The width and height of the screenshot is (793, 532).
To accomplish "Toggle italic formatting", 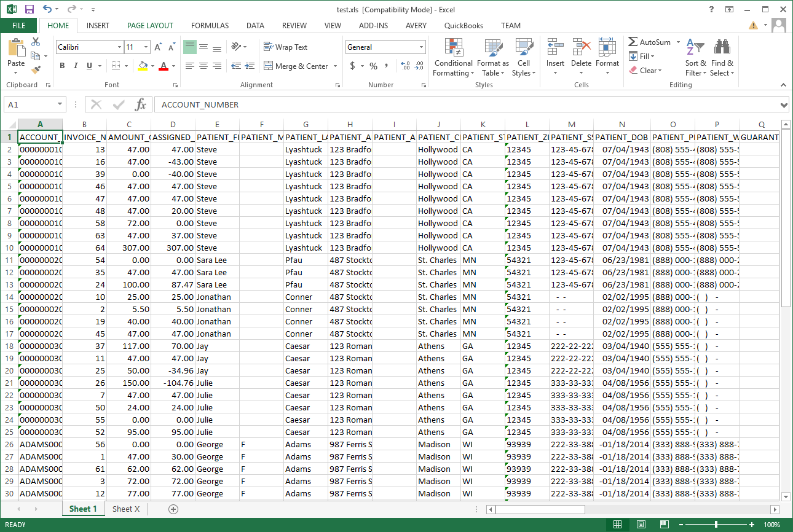I will tap(76, 66).
